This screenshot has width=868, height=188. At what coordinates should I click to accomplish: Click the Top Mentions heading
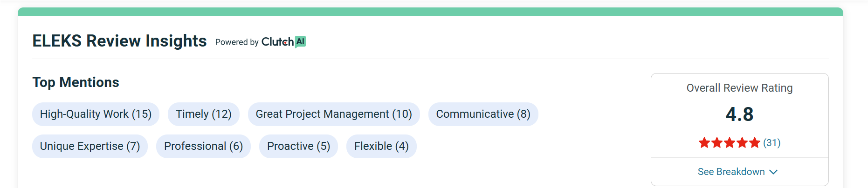point(76,82)
